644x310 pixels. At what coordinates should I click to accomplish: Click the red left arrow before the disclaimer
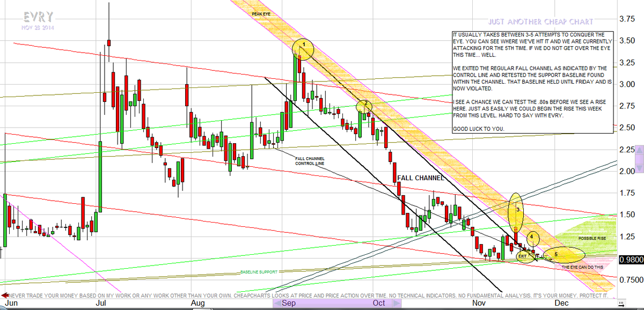4,295
